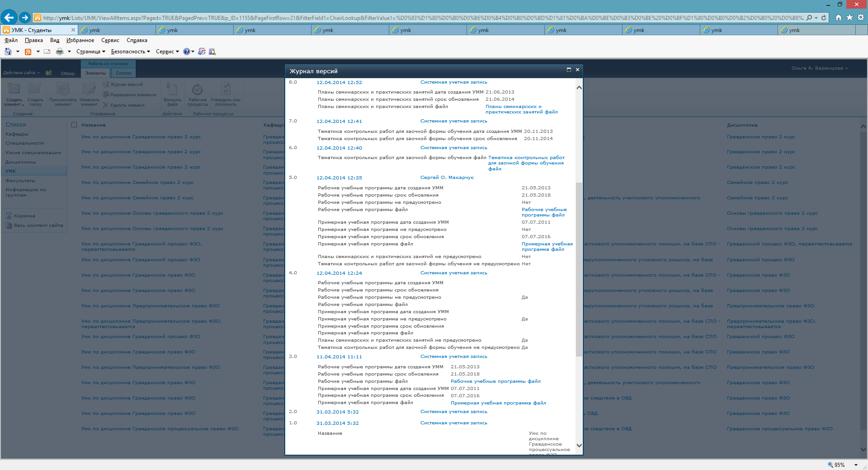The width and height of the screenshot is (868, 470).
Task: Open the Help question mark icon
Action: (186, 52)
